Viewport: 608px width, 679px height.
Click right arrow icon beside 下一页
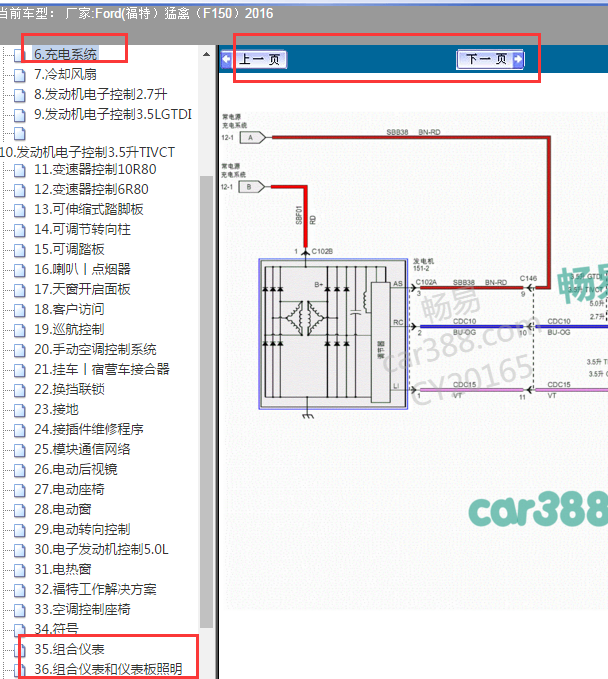518,59
